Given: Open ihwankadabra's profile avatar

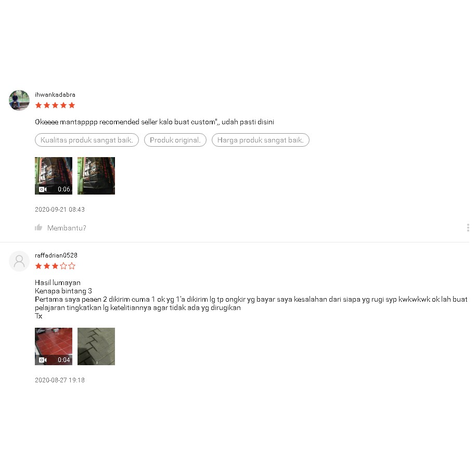Looking at the screenshot, I should click(19, 100).
